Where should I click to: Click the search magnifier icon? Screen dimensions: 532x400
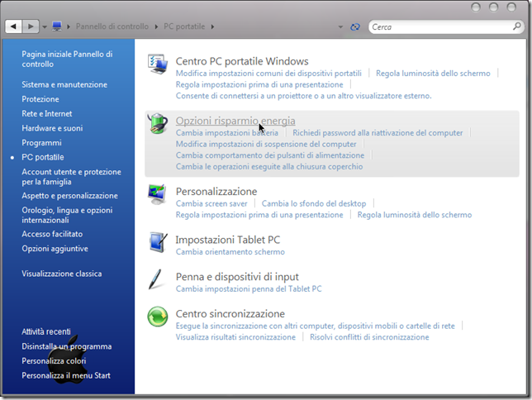pyautogui.click(x=517, y=26)
